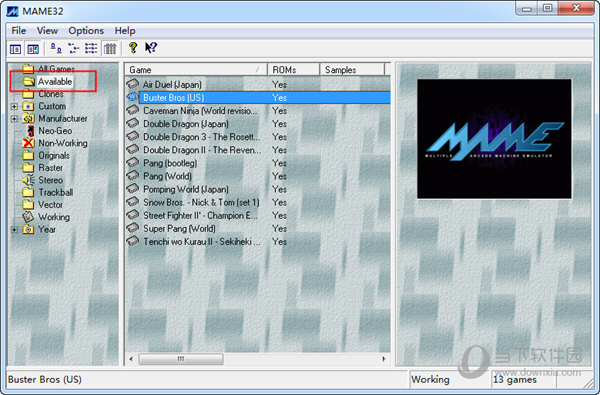Select Snow Bros. - Nick & Tom name

tap(201, 202)
